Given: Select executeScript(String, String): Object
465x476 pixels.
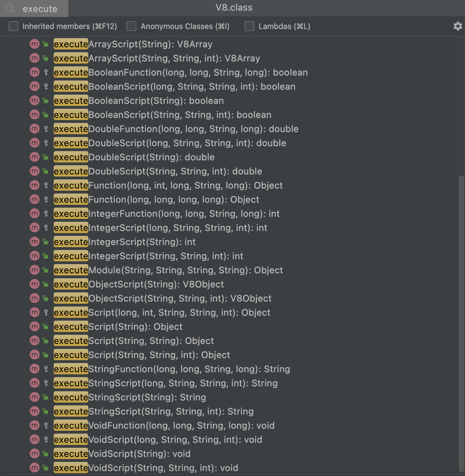Looking at the screenshot, I should (x=134, y=341).
